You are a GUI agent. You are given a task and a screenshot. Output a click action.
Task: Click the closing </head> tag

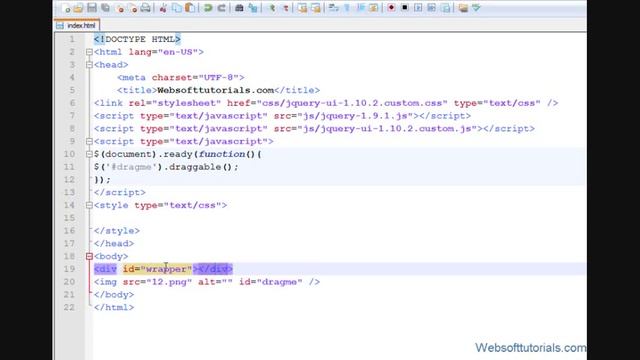[114, 244]
